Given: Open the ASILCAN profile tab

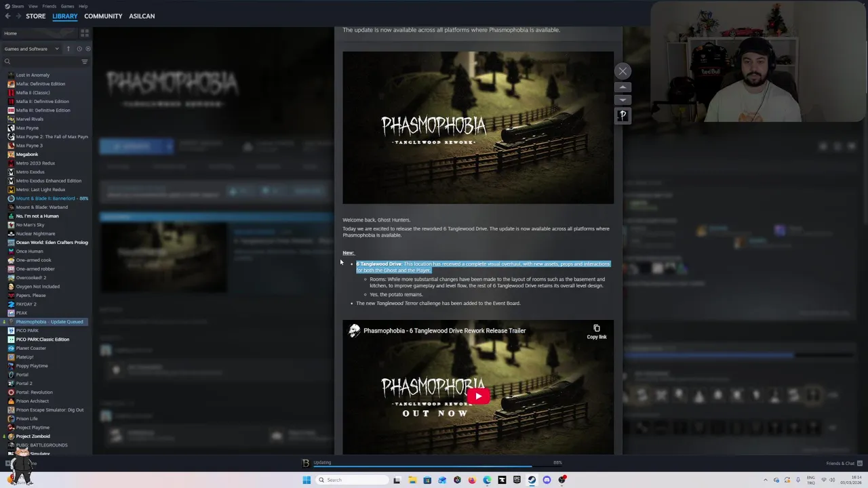Looking at the screenshot, I should [142, 16].
